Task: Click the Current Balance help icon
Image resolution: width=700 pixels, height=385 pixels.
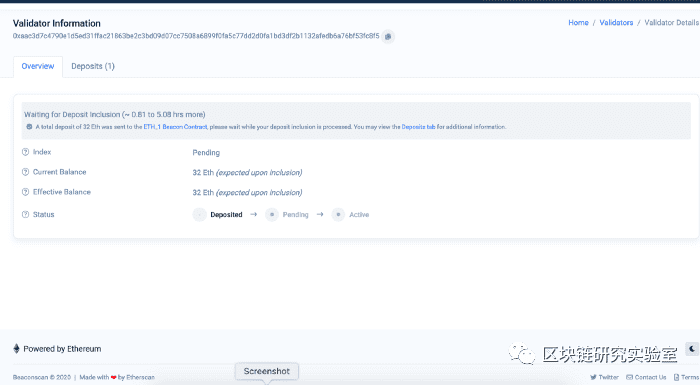Action: (x=25, y=172)
